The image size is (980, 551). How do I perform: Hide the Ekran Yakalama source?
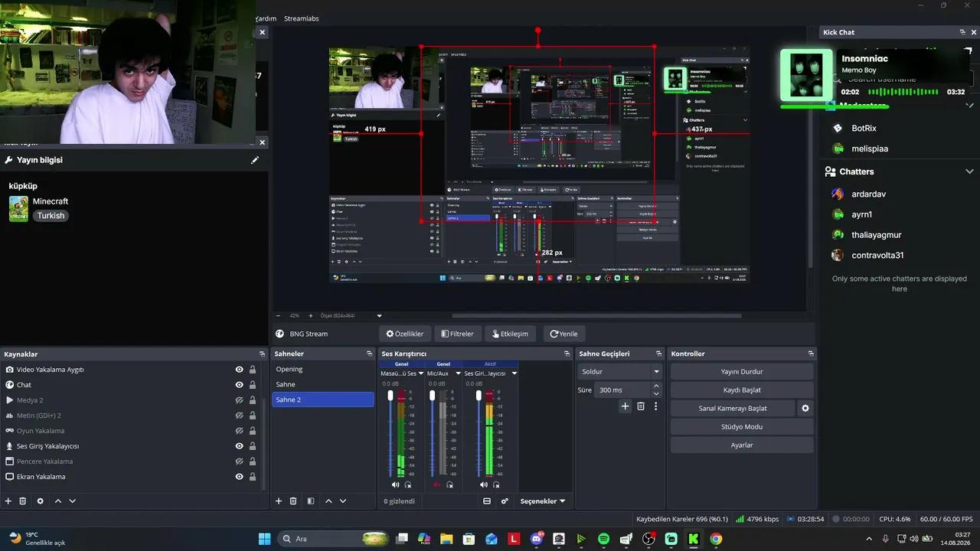240,477
